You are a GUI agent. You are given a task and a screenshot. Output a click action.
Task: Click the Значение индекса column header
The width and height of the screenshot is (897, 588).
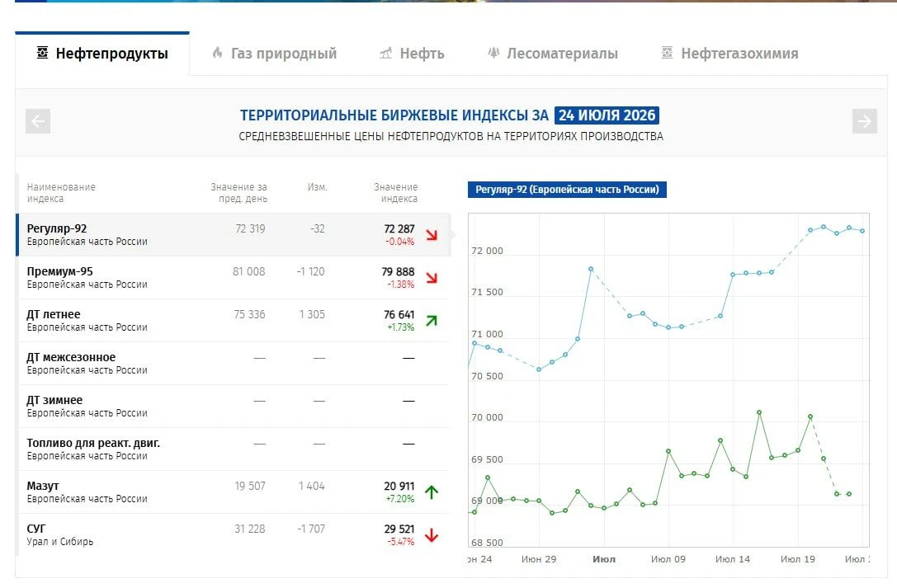click(x=396, y=193)
